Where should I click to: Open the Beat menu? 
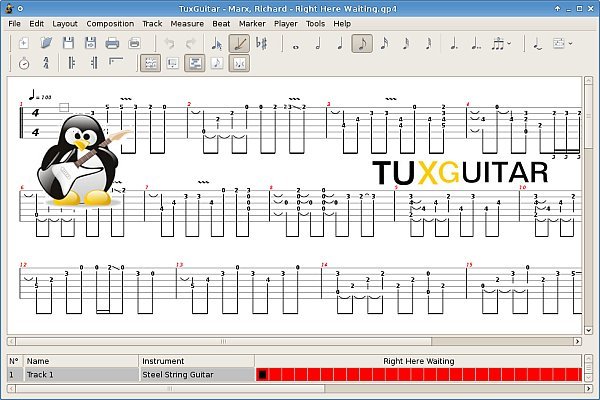coord(221,24)
